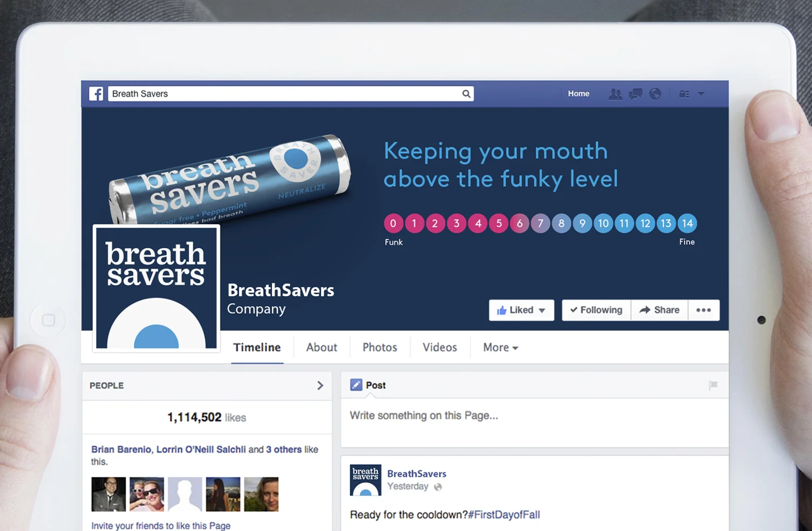
Task: Open the thumbnail of the two people wearing sunglasses
Action: 147,494
